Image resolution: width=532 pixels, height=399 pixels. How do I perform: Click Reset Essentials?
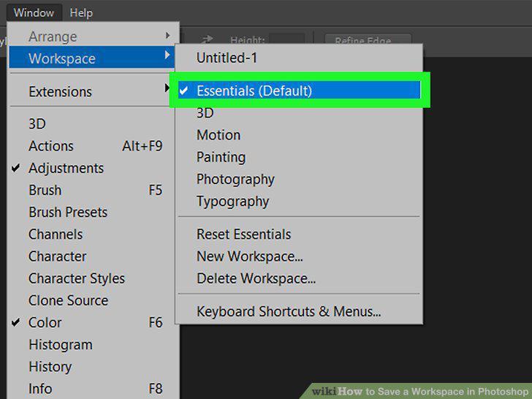tap(299, 234)
